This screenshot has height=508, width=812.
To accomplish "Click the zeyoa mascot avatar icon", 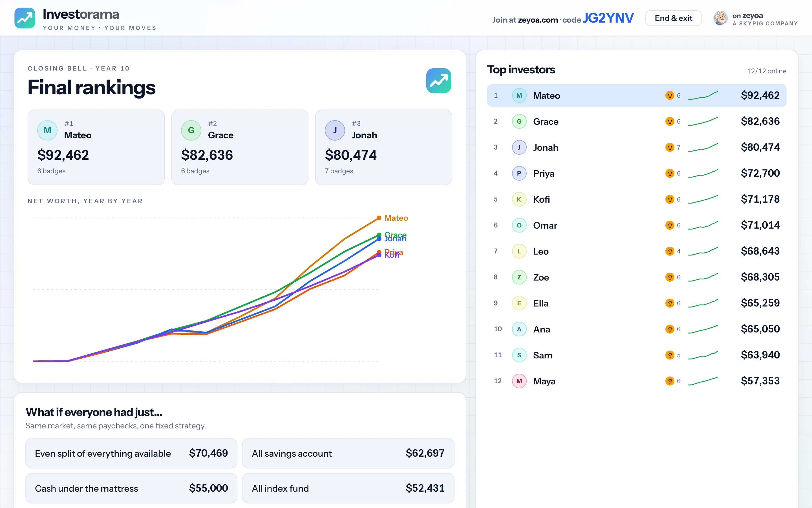I will point(720,18).
